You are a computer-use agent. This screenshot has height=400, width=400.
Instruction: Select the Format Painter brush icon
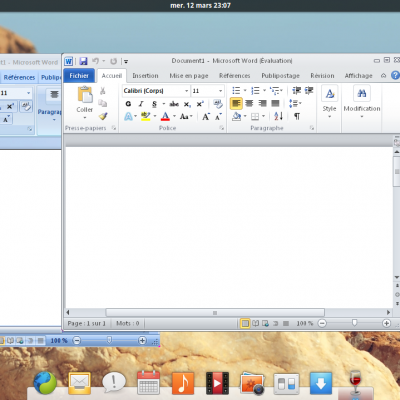tap(103, 116)
